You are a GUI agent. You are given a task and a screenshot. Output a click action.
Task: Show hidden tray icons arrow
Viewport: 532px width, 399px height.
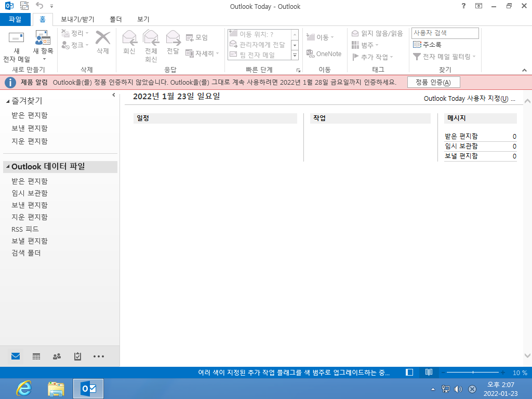[x=433, y=389]
